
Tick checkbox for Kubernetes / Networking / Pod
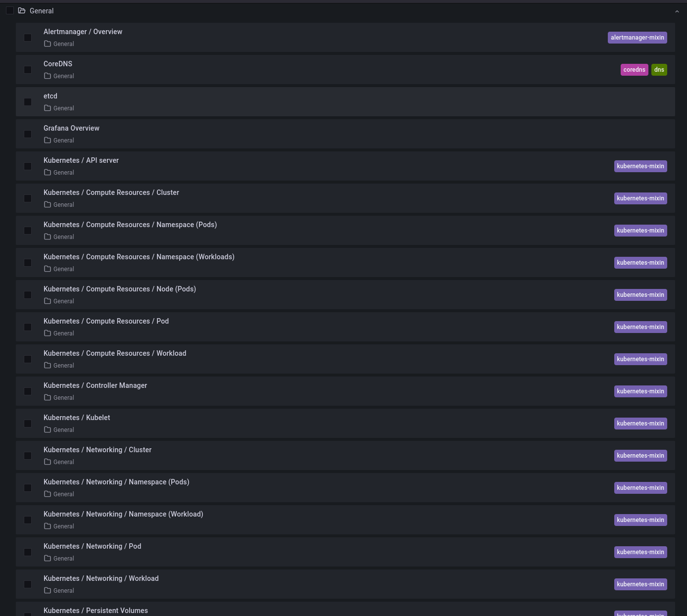tap(28, 552)
